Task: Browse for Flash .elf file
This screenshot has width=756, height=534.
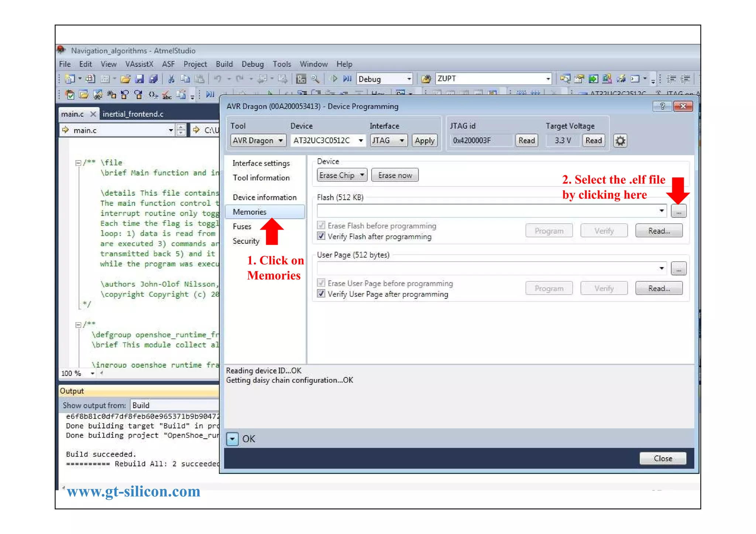Action: click(x=678, y=211)
